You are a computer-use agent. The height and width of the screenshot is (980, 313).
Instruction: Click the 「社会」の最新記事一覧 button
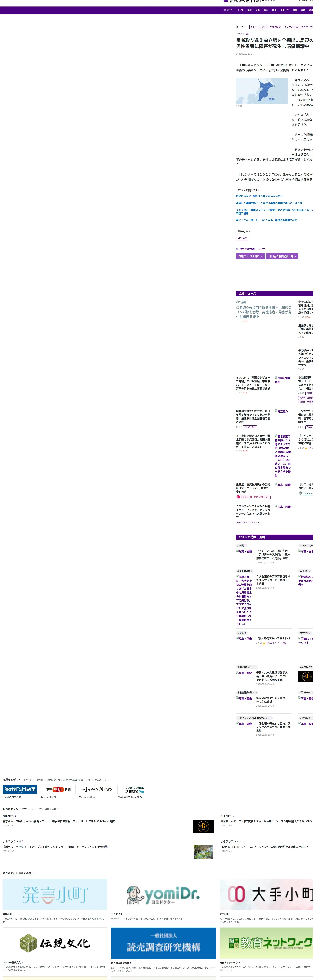[x=282, y=256]
